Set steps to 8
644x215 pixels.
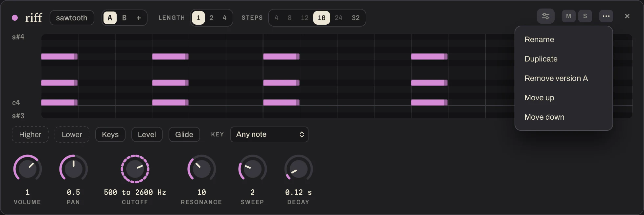[289, 18]
